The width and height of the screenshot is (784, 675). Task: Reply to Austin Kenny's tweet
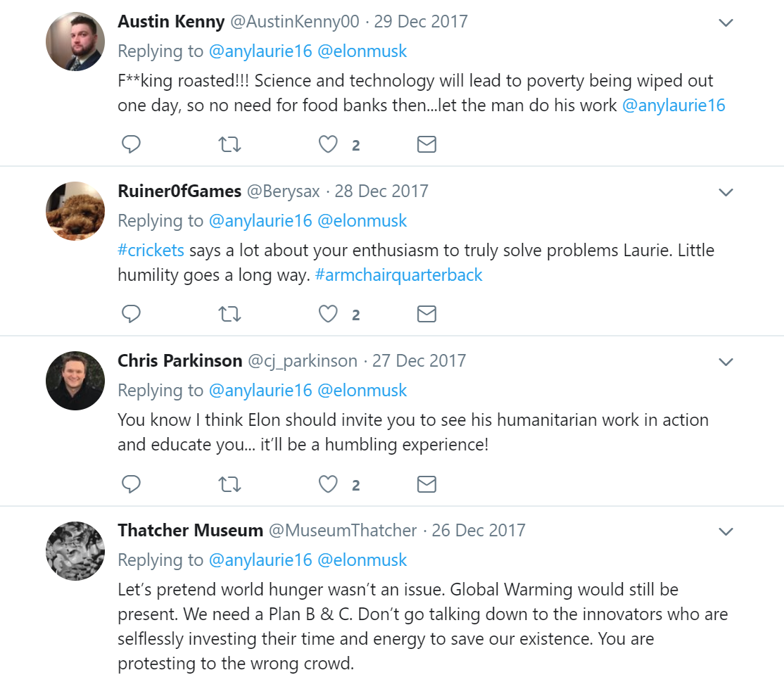tap(131, 144)
